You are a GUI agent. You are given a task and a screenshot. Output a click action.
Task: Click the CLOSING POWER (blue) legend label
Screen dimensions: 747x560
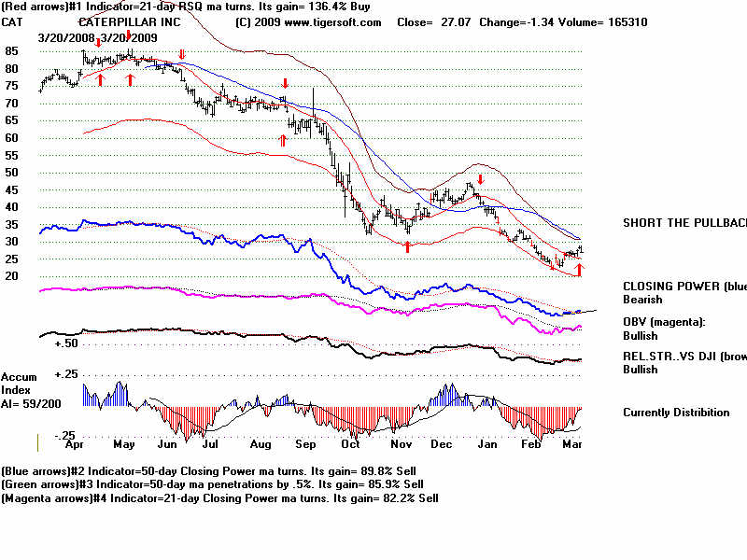(x=684, y=287)
